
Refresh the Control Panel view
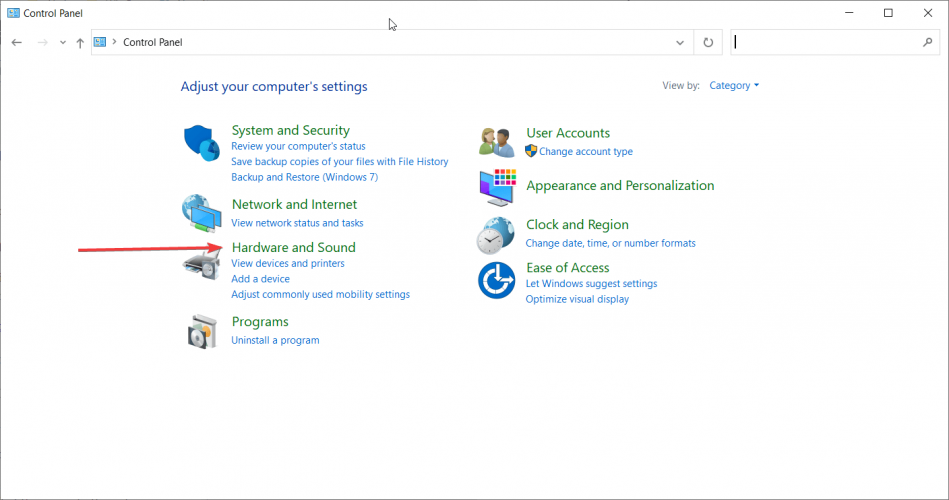(x=708, y=42)
